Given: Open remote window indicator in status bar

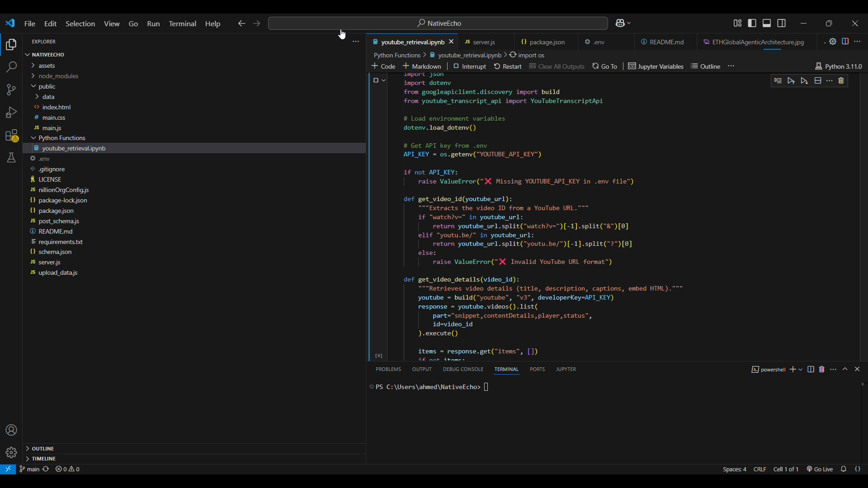Looking at the screenshot, I should [x=8, y=469].
